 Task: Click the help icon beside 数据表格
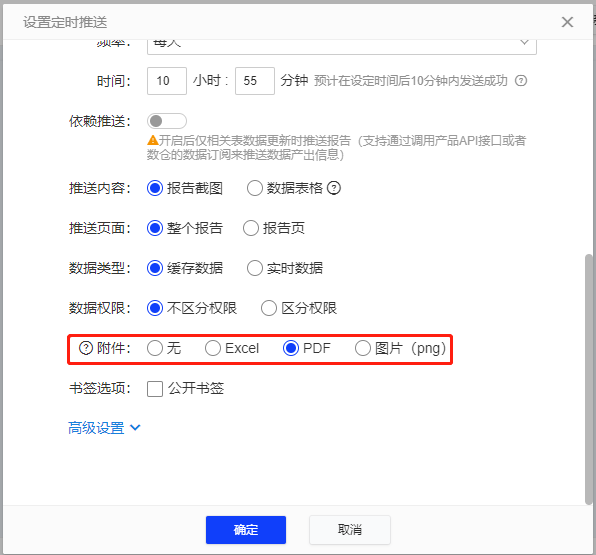point(334,188)
